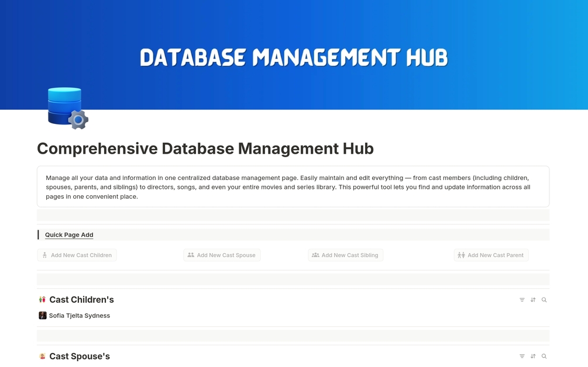
Task: Click the Add New Cast Spouse button
Action: click(222, 255)
